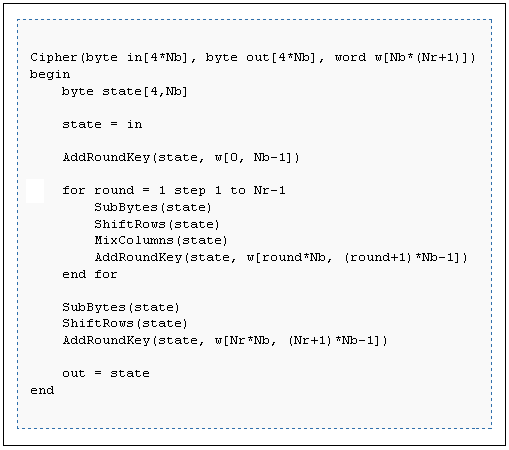Click SubBytes(state) after the loop
Image resolution: width=509 pixels, height=450 pixels.
point(121,307)
